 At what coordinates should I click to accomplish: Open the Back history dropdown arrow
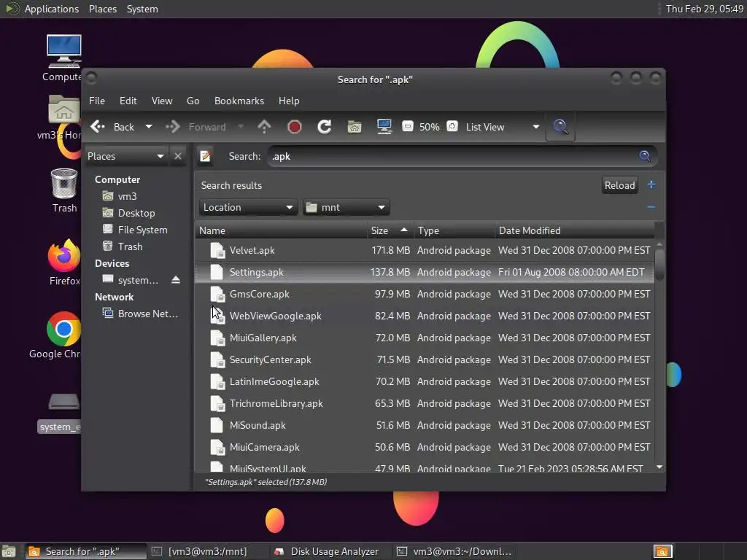[149, 127]
